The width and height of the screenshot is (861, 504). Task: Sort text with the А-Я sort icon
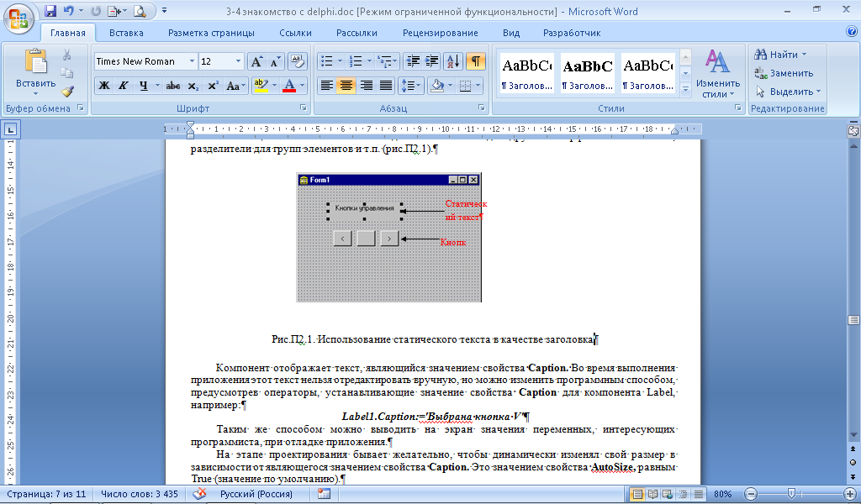(453, 61)
